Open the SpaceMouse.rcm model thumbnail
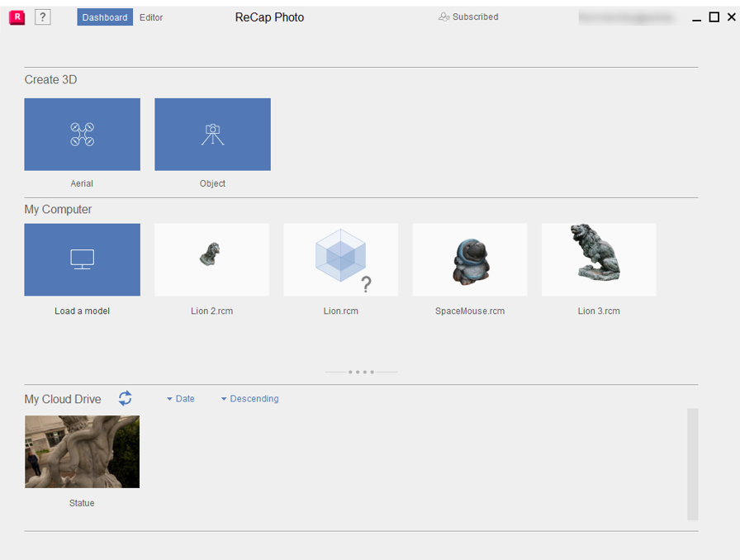The height and width of the screenshot is (560, 740). pos(470,259)
